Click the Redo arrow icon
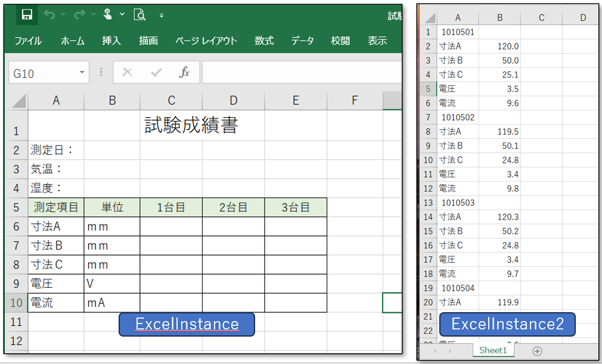The height and width of the screenshot is (364, 602). click(x=79, y=15)
